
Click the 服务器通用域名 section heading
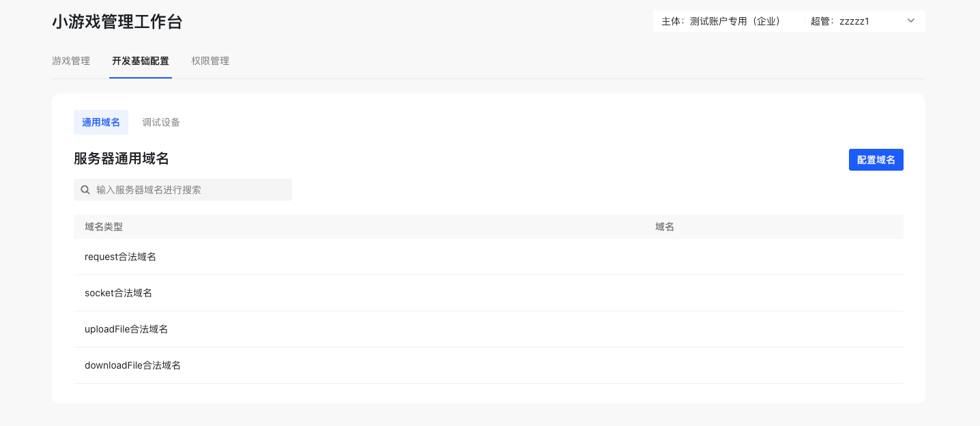coord(121,159)
